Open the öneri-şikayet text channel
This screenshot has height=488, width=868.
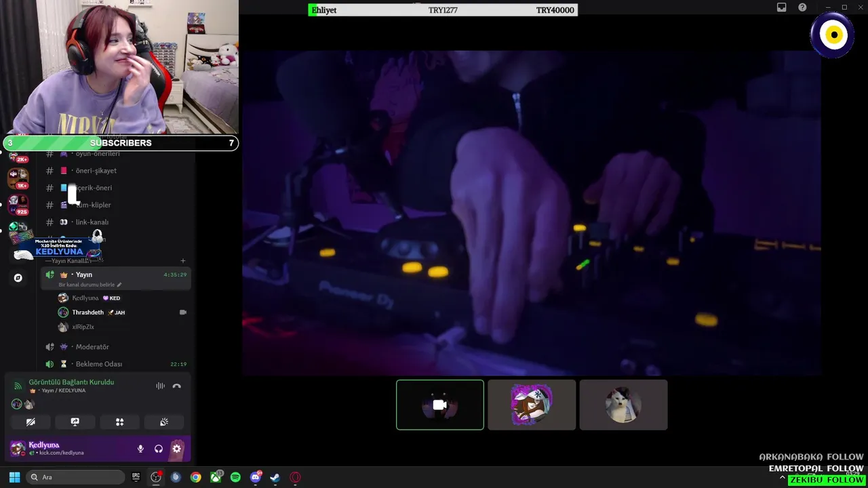[x=115, y=171]
